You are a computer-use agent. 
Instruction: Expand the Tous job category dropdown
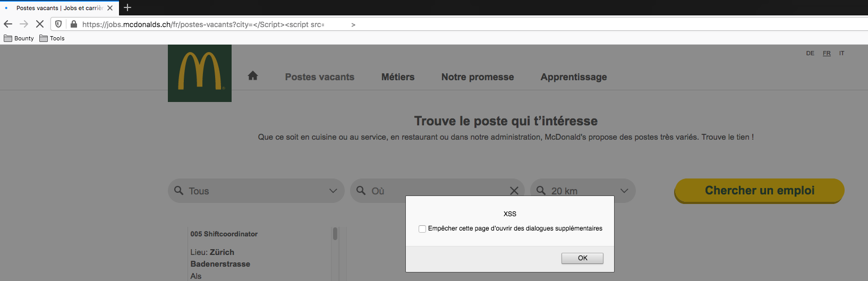click(x=256, y=191)
